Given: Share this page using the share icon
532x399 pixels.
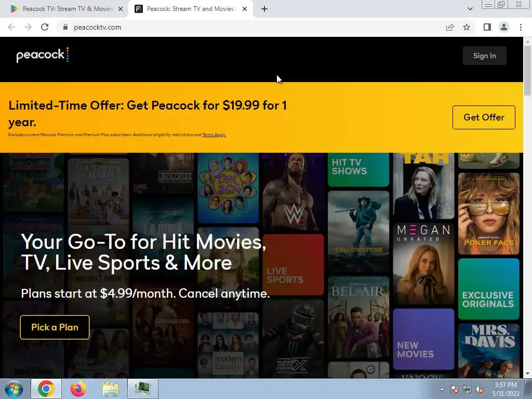Looking at the screenshot, I should click(x=450, y=27).
